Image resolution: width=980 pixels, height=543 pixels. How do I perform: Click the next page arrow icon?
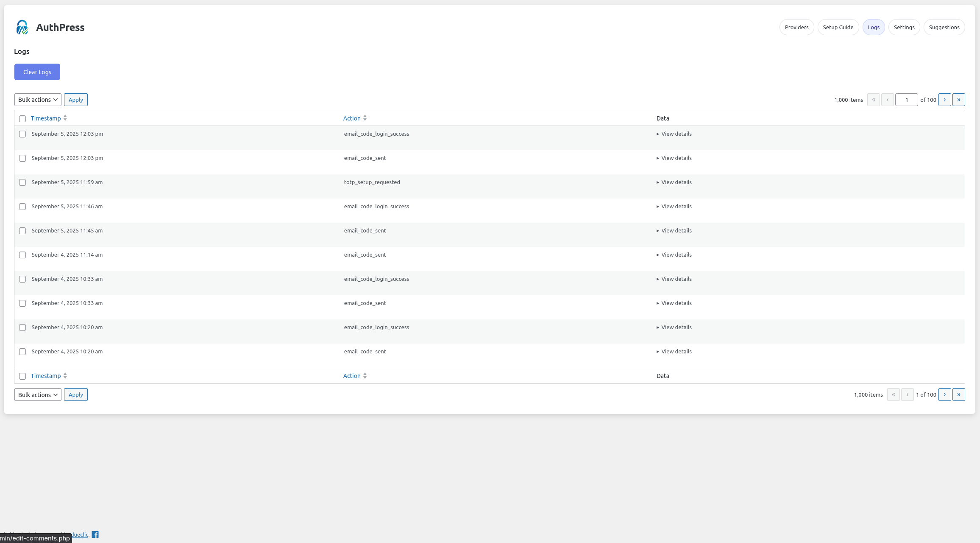(944, 99)
